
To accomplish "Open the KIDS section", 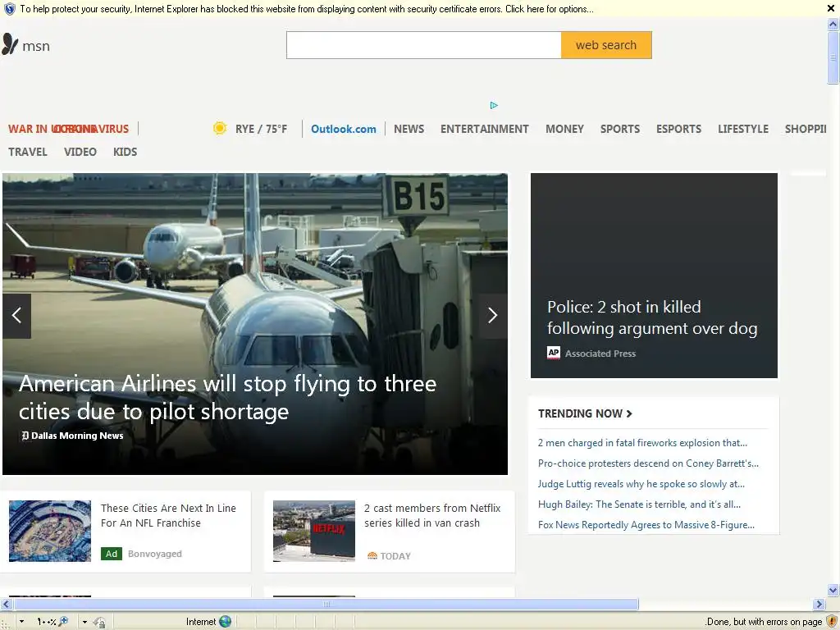I will coord(125,152).
